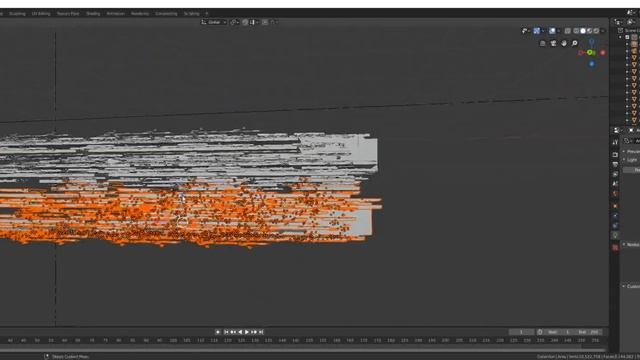Toggle the preview range clock icon
The height and width of the screenshot is (360, 640).
(x=540, y=332)
